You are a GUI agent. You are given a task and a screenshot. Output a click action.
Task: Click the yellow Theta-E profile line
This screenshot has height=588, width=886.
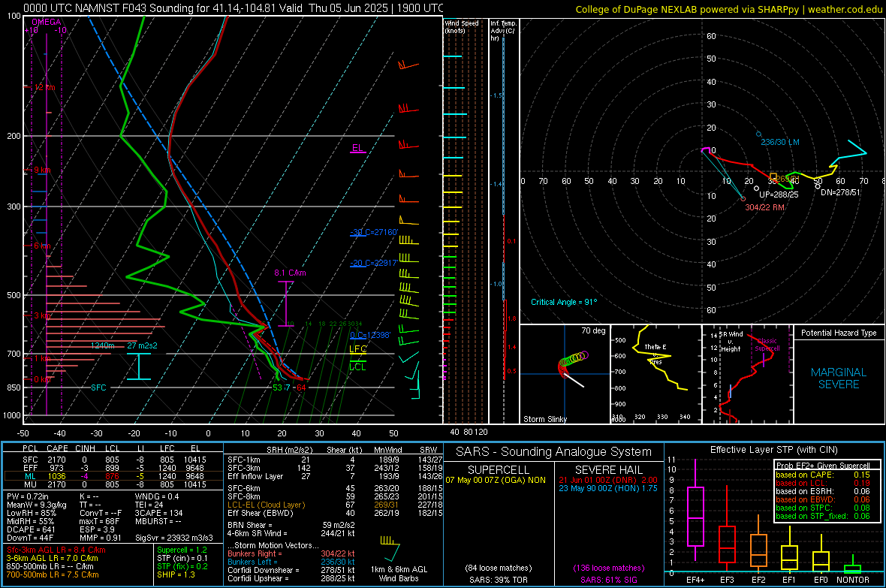pyautogui.click(x=658, y=357)
